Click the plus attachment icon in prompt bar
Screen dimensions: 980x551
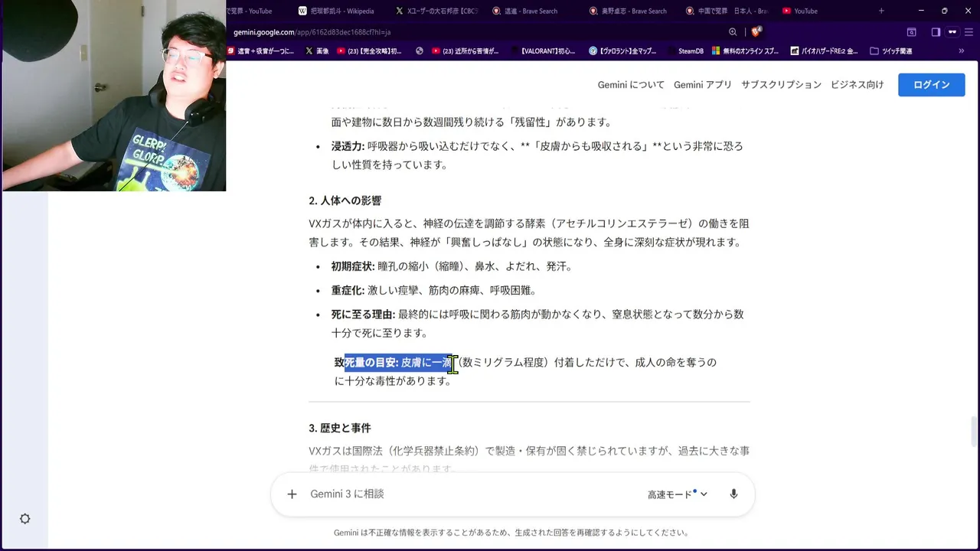point(292,494)
